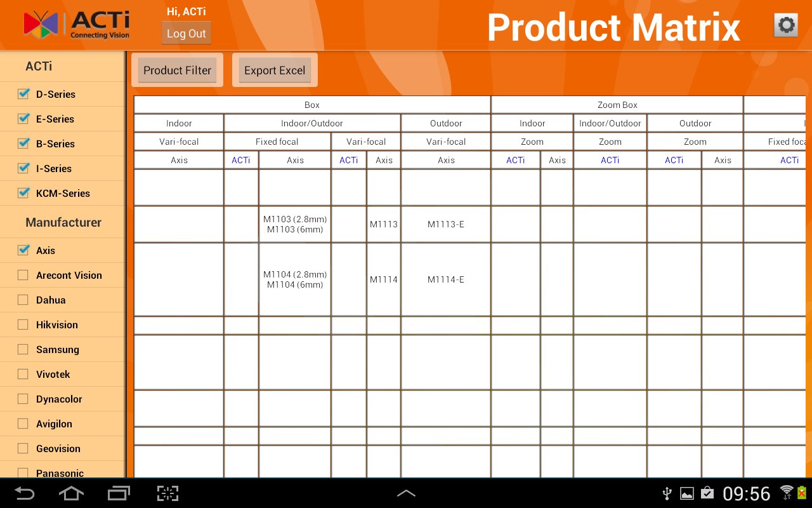Toggle the B-Series checkbox

(23, 144)
